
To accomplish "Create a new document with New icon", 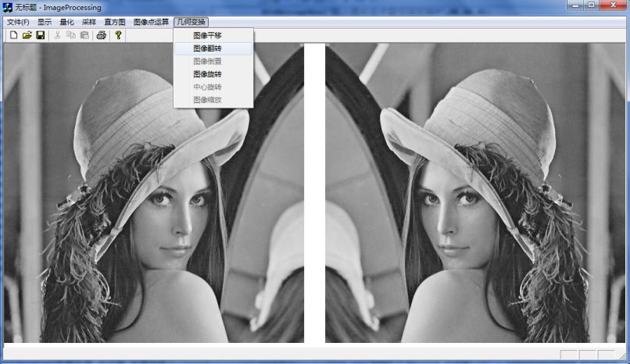I will pos(13,35).
